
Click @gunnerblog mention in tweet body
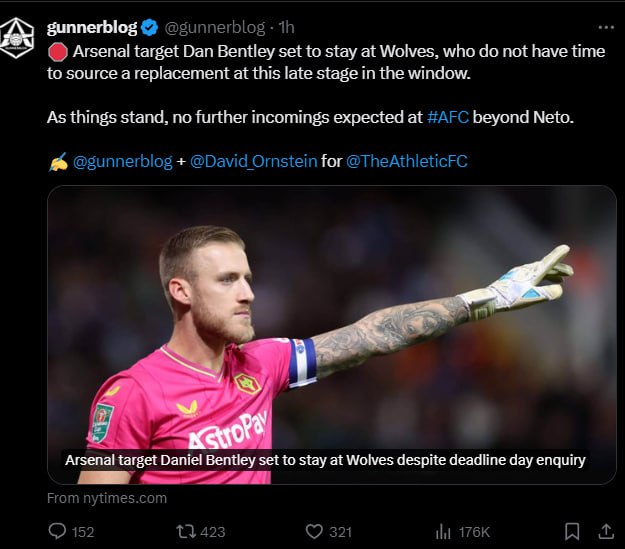(122, 160)
